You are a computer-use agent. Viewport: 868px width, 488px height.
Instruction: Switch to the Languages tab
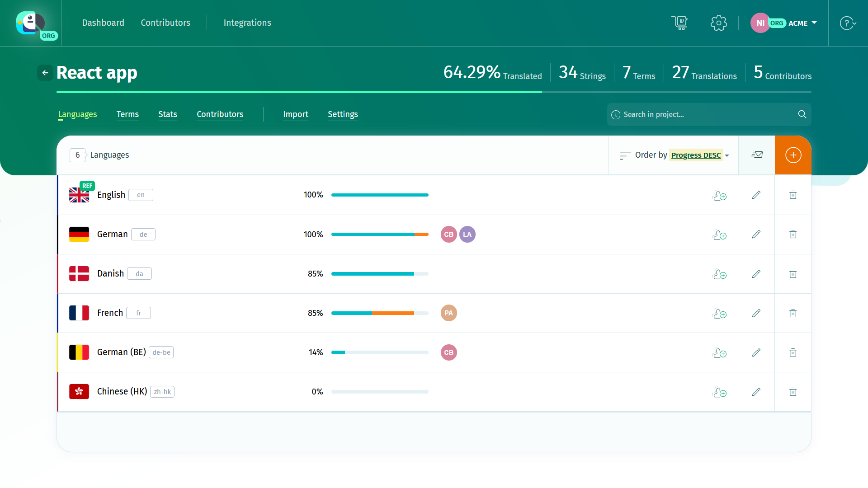tap(77, 114)
